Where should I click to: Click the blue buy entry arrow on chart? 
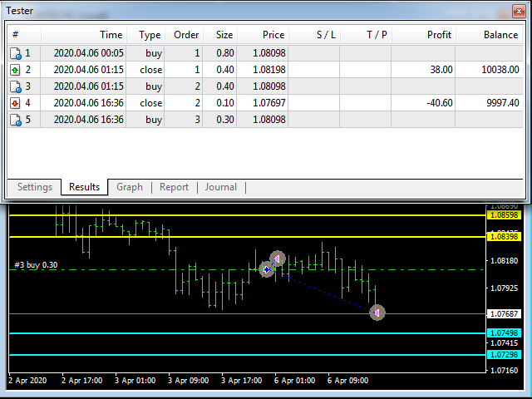pyautogui.click(x=267, y=269)
